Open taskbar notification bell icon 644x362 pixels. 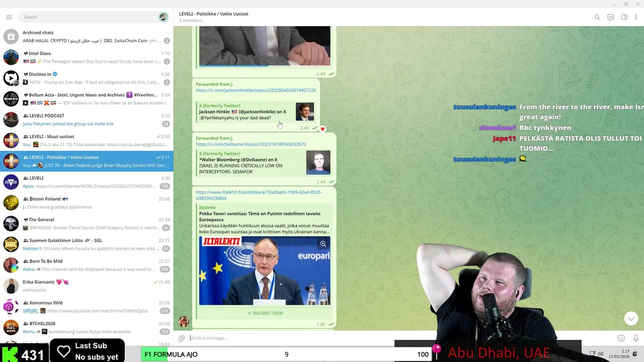635,354
